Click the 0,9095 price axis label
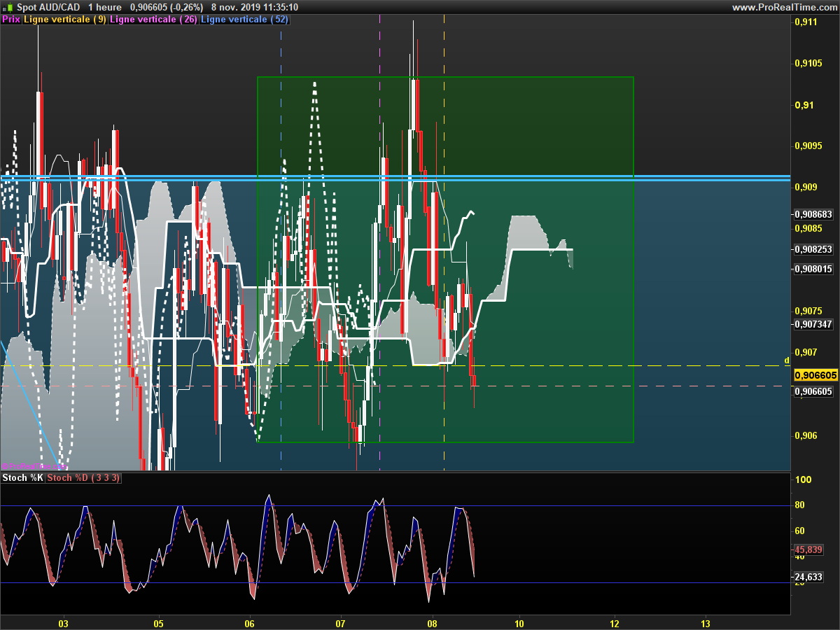The width and height of the screenshot is (840, 630). tap(808, 146)
